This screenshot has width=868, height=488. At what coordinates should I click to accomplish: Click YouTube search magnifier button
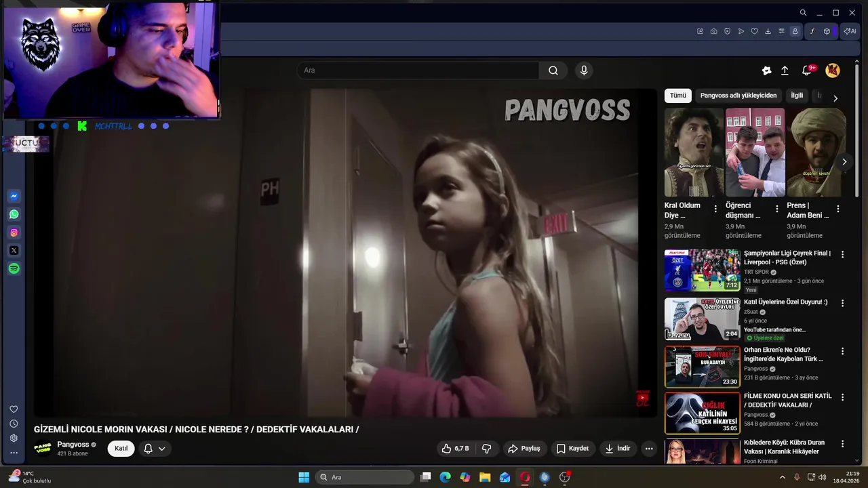pos(553,70)
